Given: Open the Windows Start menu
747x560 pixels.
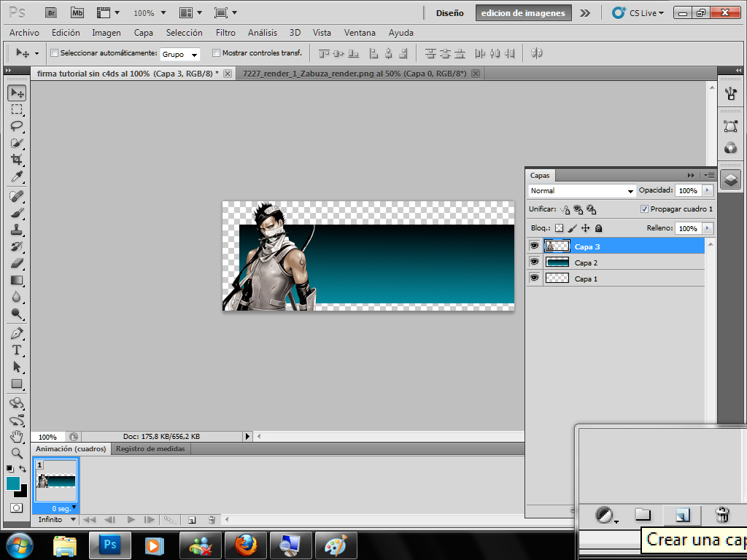Looking at the screenshot, I should coord(19,545).
